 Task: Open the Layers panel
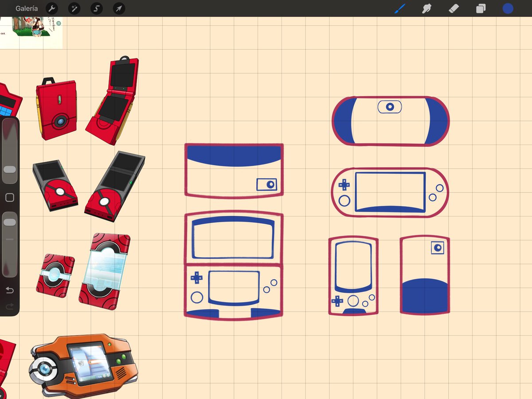pyautogui.click(x=481, y=8)
